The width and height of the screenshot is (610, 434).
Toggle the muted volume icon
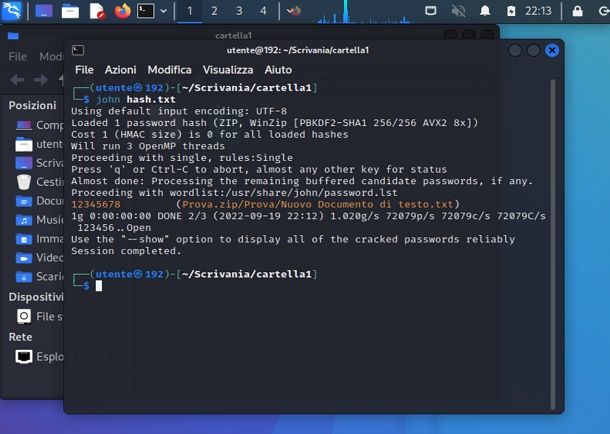click(458, 11)
